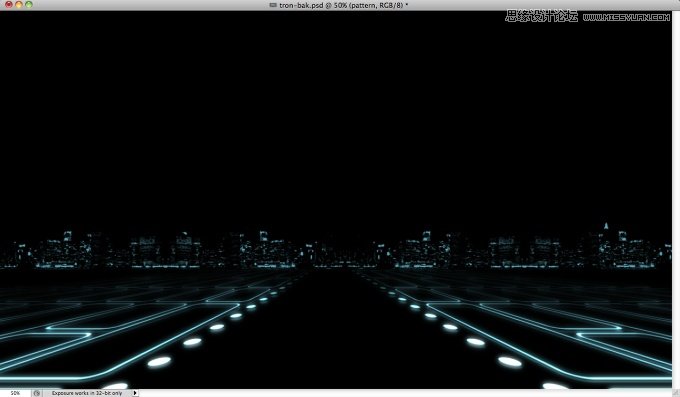Maximize the window with the green button
Viewport: 680px width, 397px height.
tap(29, 5)
